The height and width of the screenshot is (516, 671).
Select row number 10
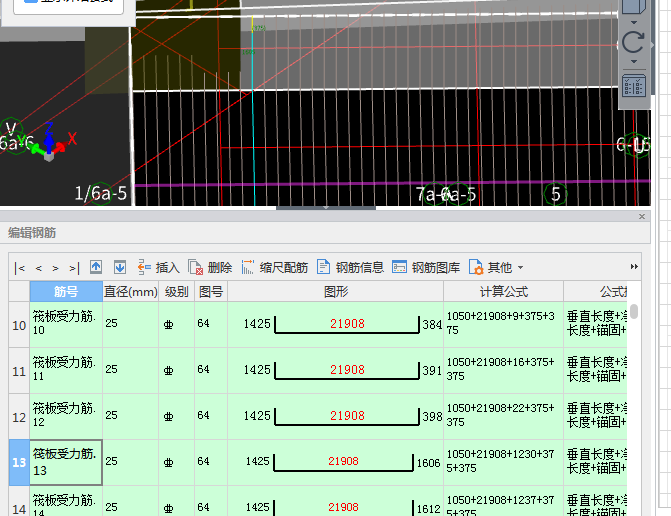(19, 325)
